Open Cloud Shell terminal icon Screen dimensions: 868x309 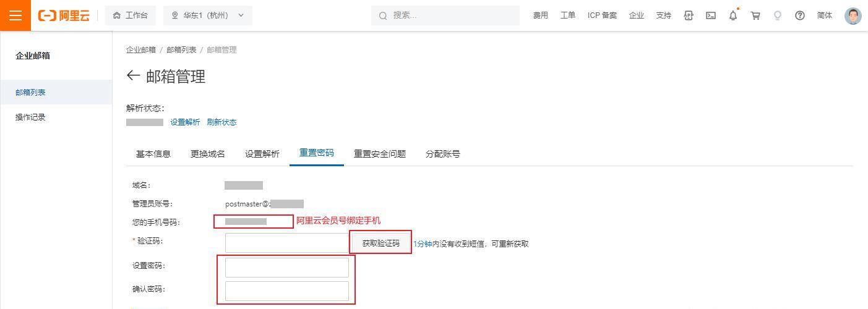coord(711,15)
